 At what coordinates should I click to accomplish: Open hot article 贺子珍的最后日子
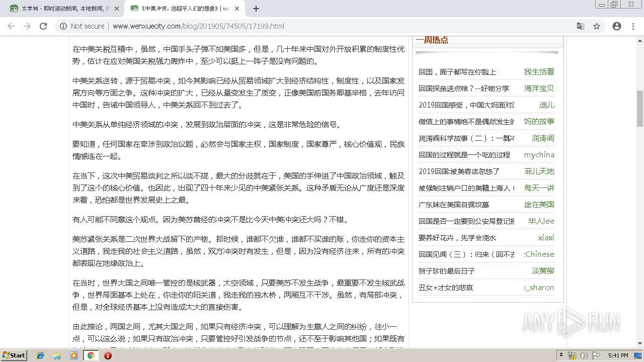[x=447, y=271]
